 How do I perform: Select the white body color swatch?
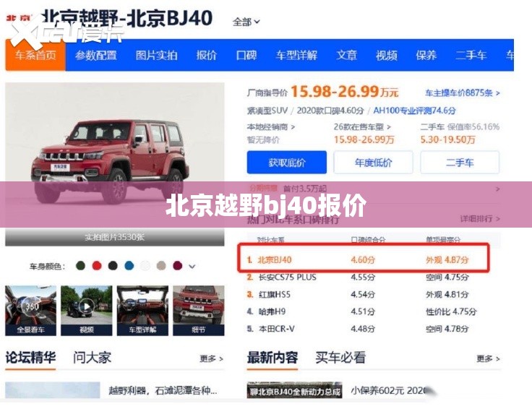point(145,265)
